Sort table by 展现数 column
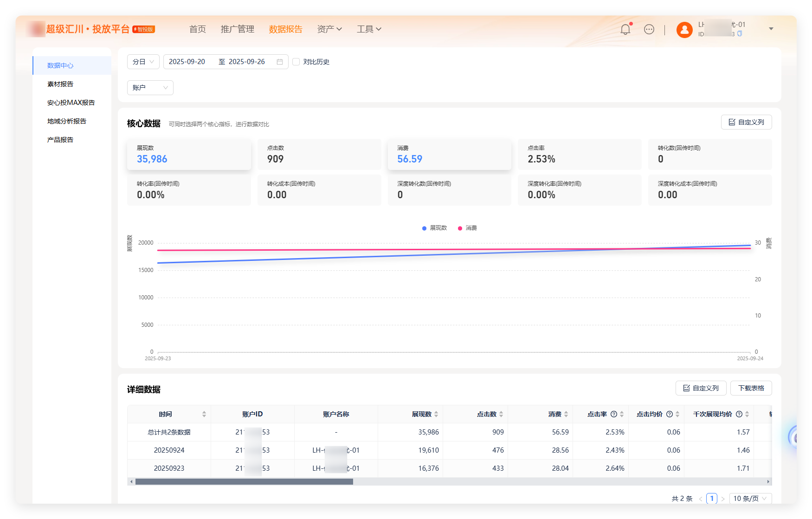This screenshot has width=812, height=519. 436,414
